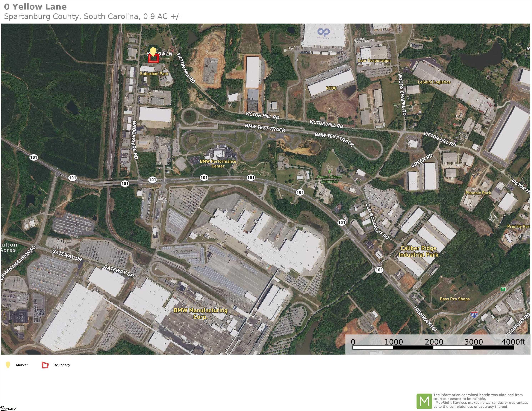The image size is (532, 411).
Task: Click the "Boundary" legend label
Action: pyautogui.click(x=62, y=365)
